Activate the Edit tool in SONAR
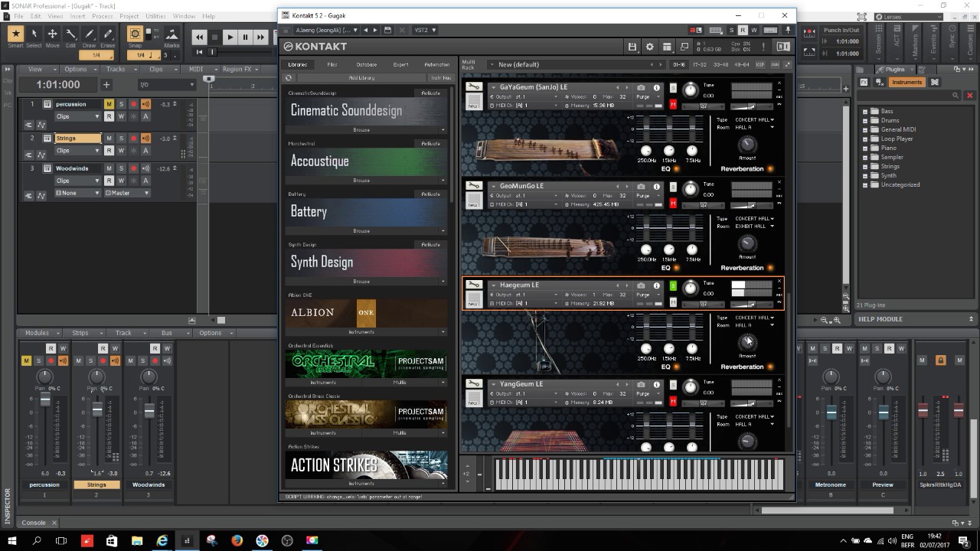The width and height of the screenshot is (980, 551). coord(70,34)
